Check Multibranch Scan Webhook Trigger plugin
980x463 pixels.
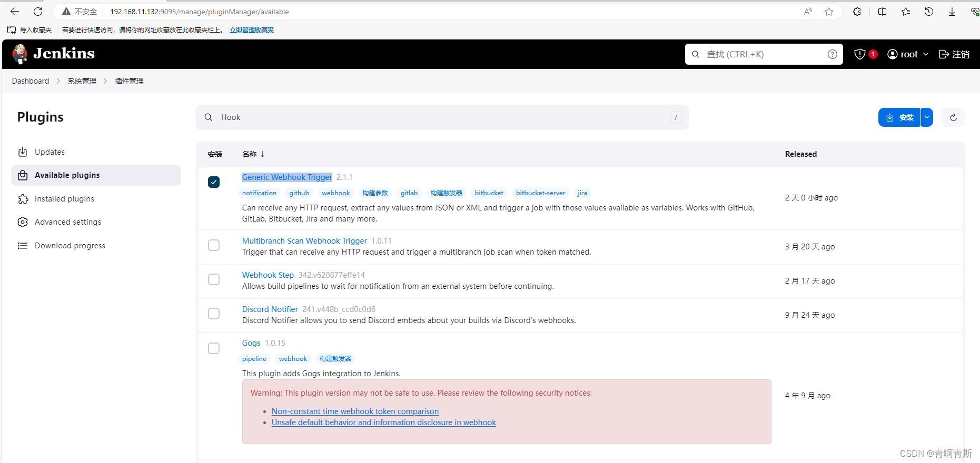(x=214, y=245)
